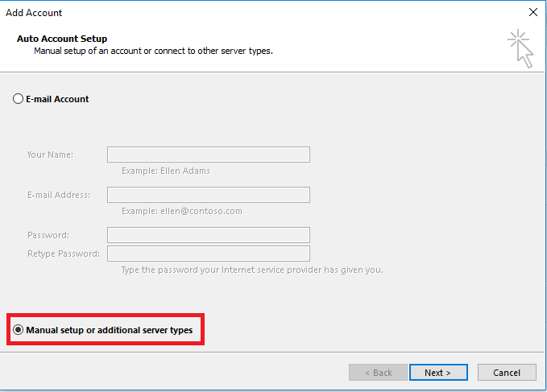Click the 'Example: ellen@contoso.com' hint text

point(182,211)
